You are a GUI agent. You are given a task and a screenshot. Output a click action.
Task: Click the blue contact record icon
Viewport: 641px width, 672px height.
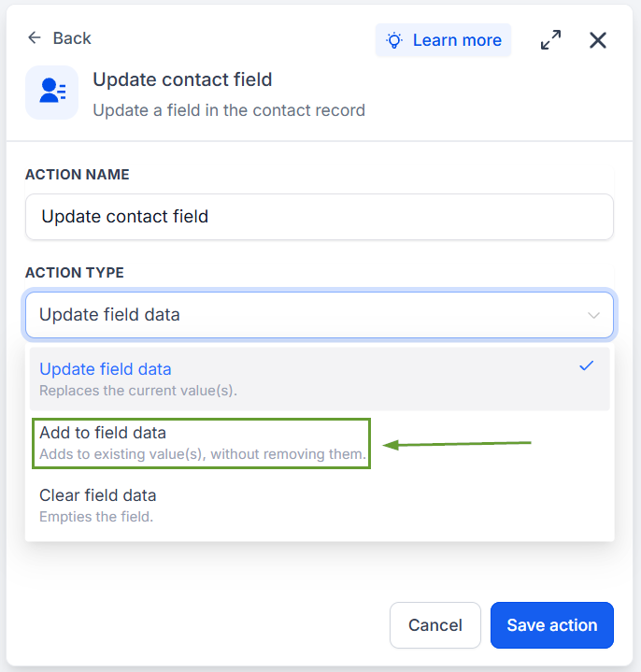[51, 93]
